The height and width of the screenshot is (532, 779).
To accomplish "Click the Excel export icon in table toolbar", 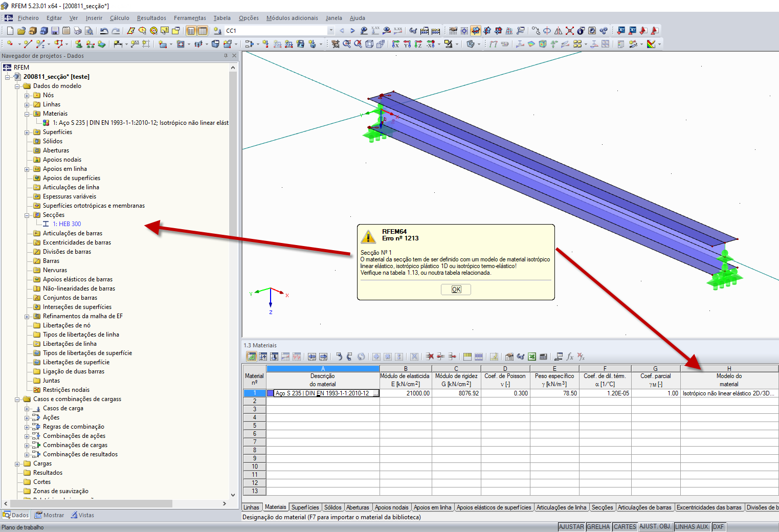I will [532, 357].
